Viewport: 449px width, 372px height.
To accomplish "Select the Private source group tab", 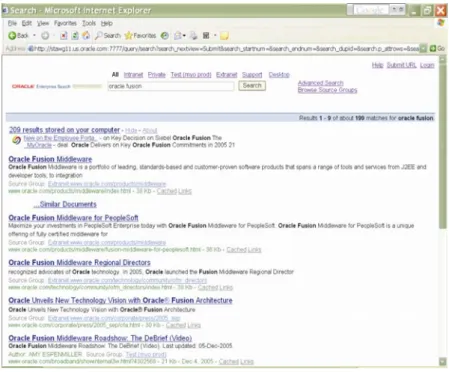I will click(157, 75).
